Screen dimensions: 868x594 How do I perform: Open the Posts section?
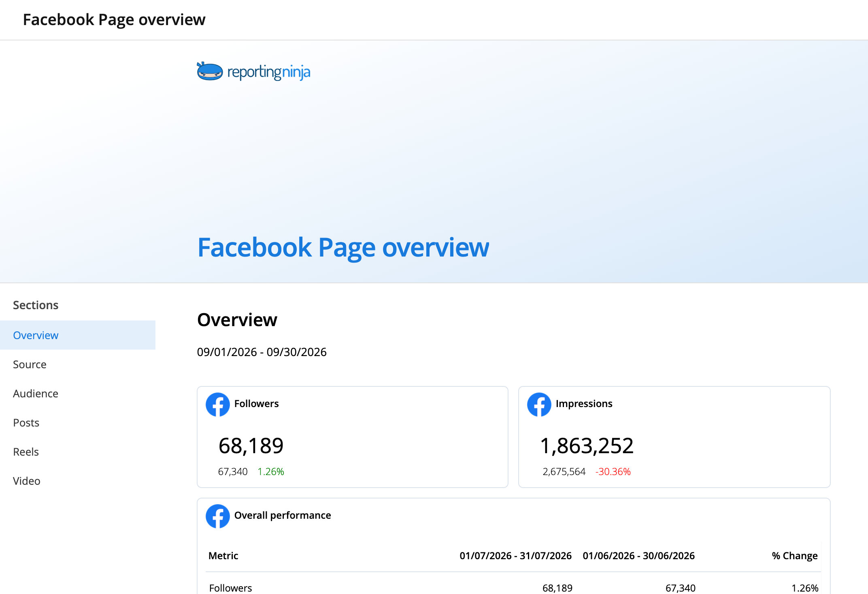click(x=78, y=422)
